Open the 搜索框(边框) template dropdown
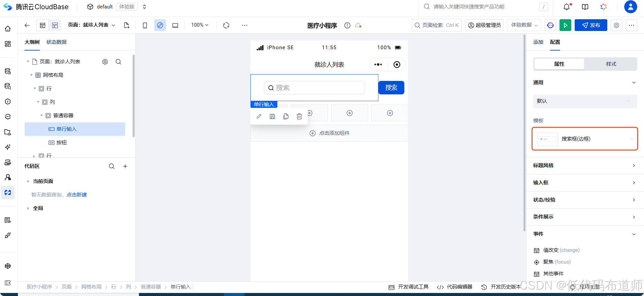The height and width of the screenshot is (296, 644). coord(585,139)
